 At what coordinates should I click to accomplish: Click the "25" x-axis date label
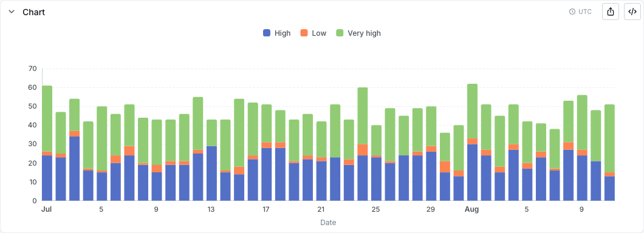[x=376, y=209]
